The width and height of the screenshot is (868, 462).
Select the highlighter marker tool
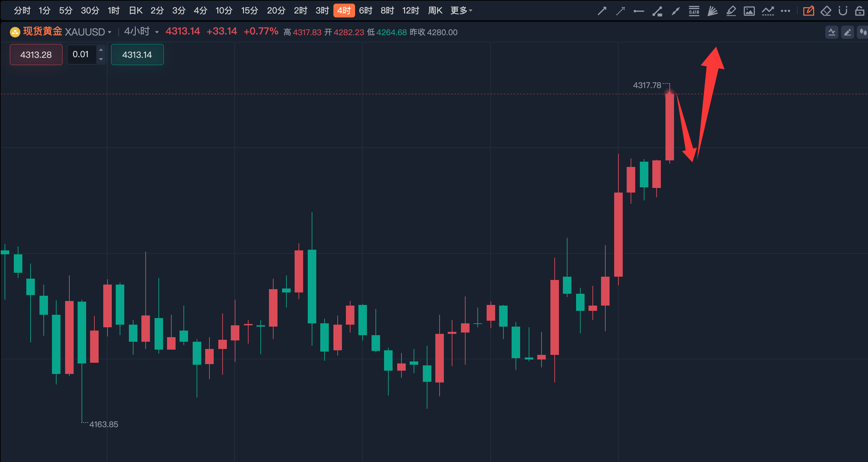(x=731, y=11)
